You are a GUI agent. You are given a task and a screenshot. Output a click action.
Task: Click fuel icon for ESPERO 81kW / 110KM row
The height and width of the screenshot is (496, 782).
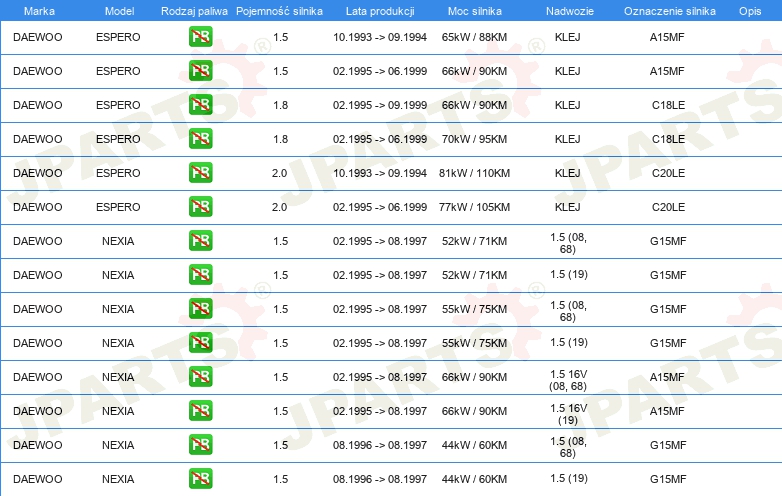coord(200,172)
